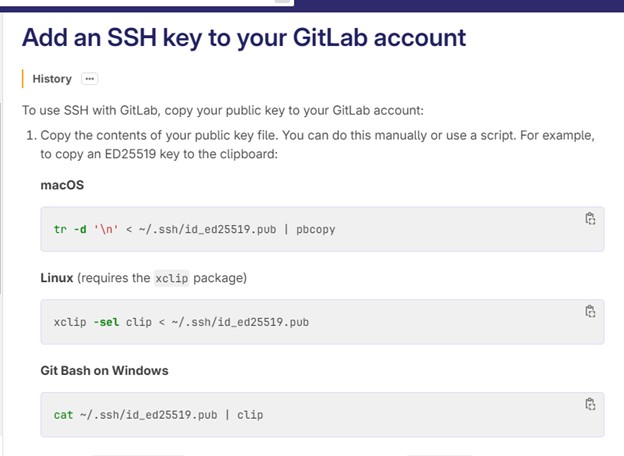This screenshot has width=624, height=456.
Task: Select the inline xclip package code label
Action: pos(172,278)
